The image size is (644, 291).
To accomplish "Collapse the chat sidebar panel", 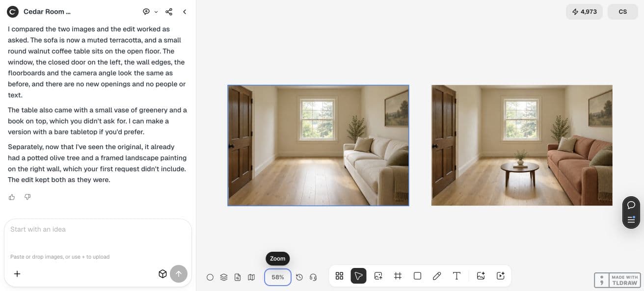I will tap(185, 12).
